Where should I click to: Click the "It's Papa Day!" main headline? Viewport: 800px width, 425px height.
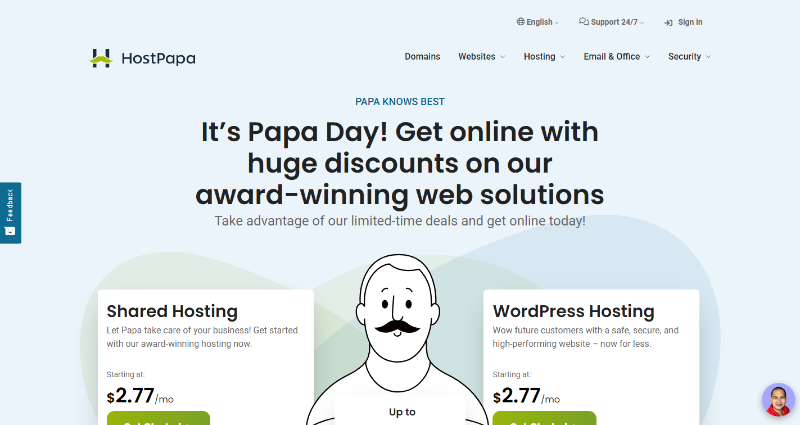400,163
